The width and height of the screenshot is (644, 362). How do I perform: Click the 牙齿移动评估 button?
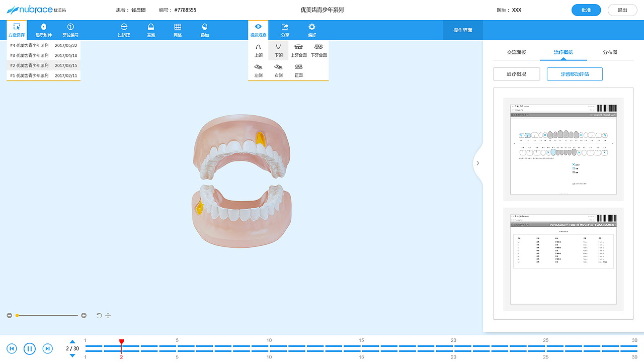click(x=575, y=74)
